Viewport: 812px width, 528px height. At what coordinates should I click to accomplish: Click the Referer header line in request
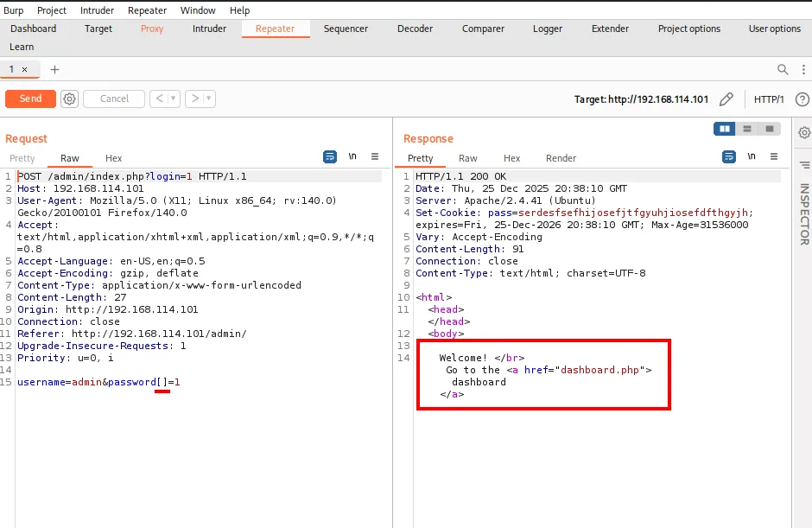[132, 334]
